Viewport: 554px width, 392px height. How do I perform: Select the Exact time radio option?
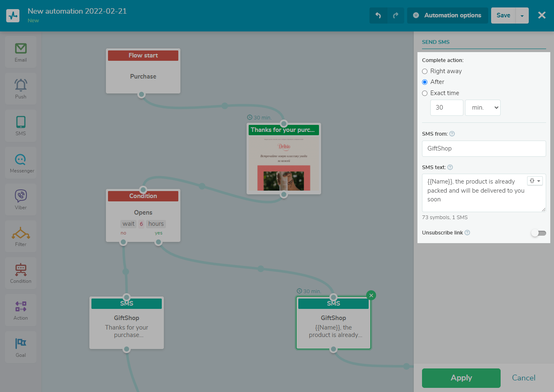tap(424, 93)
